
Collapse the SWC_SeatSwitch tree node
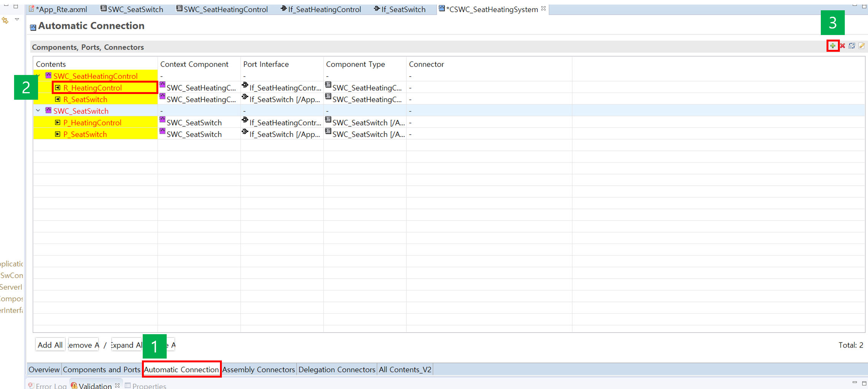(x=38, y=111)
